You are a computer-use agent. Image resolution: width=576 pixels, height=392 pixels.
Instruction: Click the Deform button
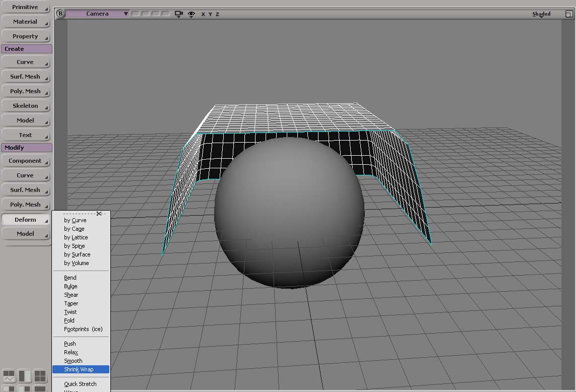(x=25, y=220)
